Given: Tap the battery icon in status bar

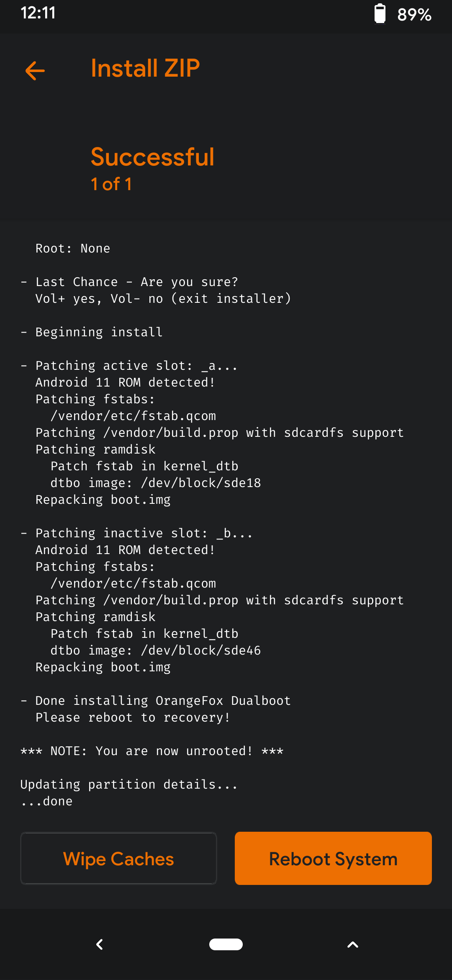Looking at the screenshot, I should click(x=380, y=14).
